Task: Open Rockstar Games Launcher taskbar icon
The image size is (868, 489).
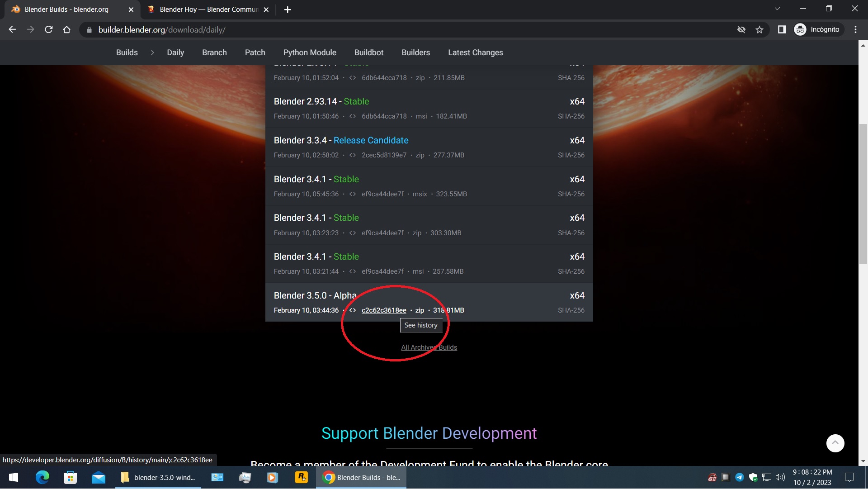Action: (x=301, y=477)
